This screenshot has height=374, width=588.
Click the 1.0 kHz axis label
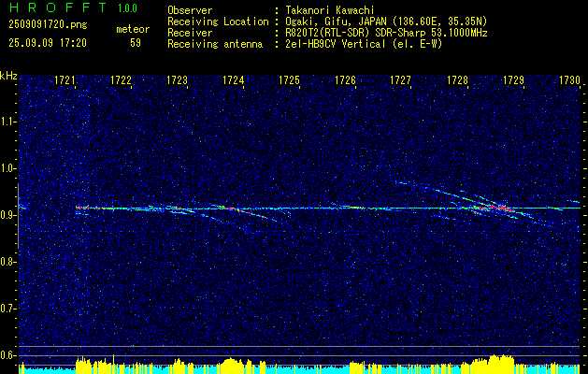(x=7, y=168)
